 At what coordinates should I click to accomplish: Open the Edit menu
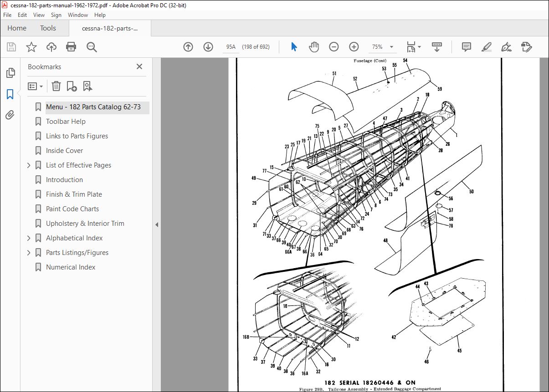click(x=22, y=15)
